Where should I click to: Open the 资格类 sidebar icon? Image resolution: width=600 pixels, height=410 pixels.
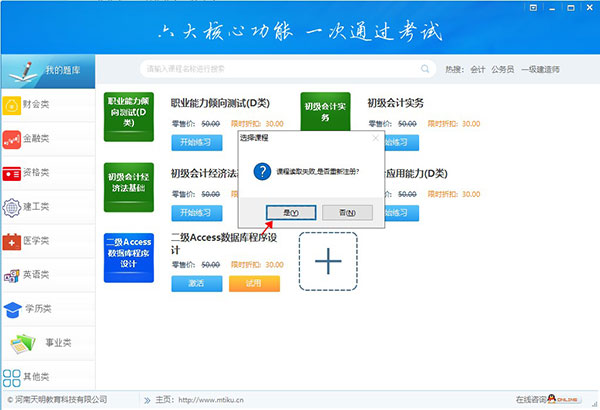tap(12, 172)
